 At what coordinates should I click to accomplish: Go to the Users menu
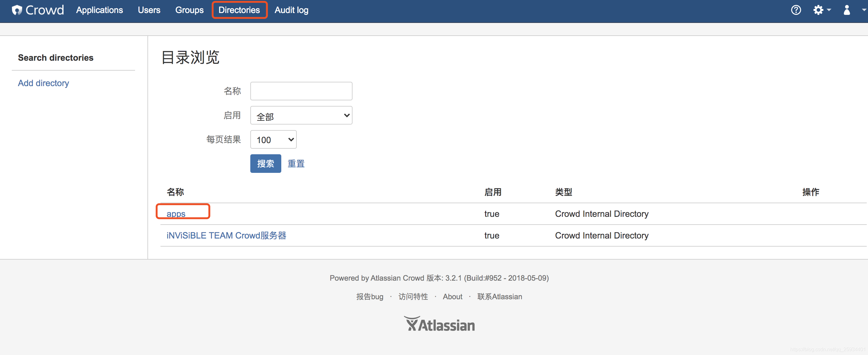pos(149,10)
